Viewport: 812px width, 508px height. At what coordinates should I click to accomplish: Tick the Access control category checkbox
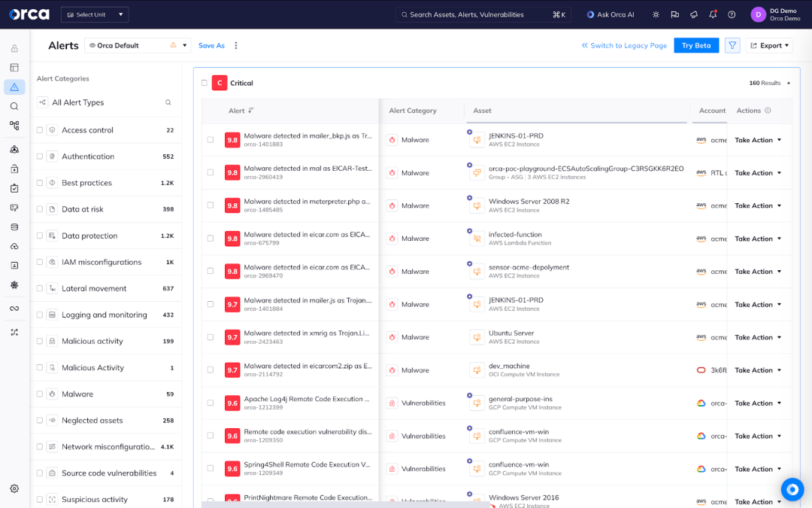(x=40, y=130)
